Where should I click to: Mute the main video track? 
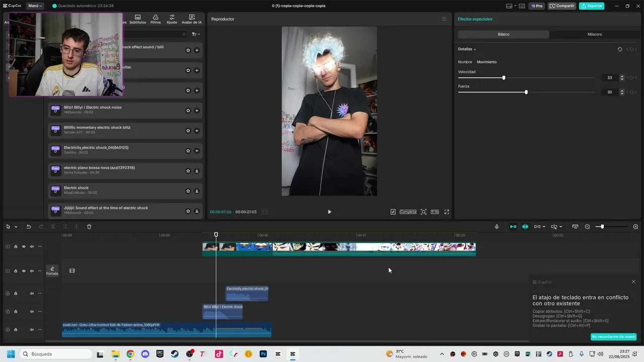point(32,246)
